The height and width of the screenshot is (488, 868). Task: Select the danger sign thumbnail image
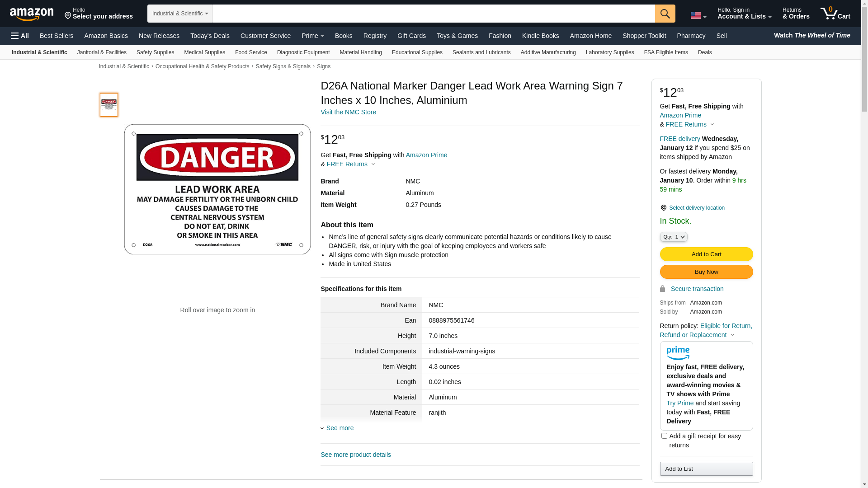(109, 105)
